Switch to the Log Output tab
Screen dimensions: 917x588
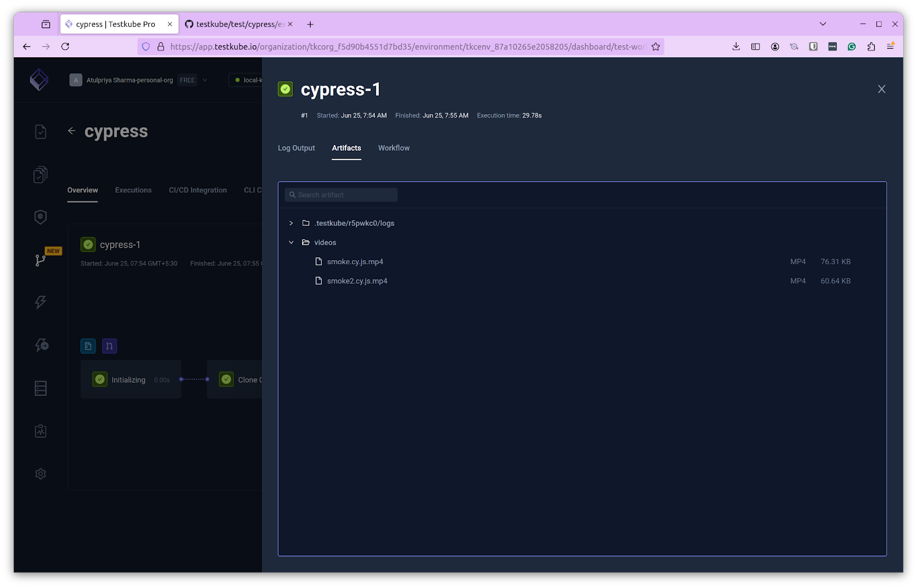296,148
